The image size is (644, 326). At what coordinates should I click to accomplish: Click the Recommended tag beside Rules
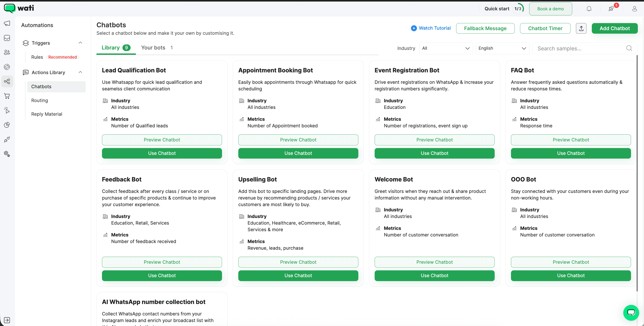(63, 57)
